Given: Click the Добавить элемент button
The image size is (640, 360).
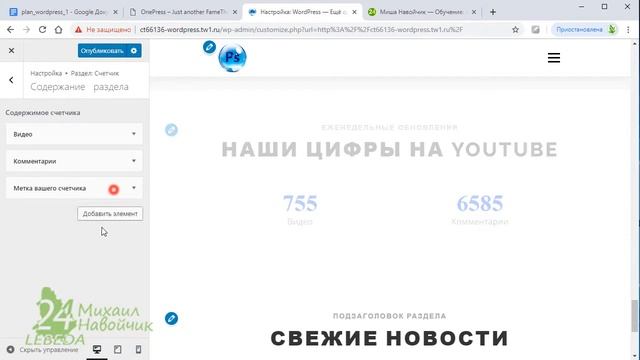Looking at the screenshot, I should [110, 213].
